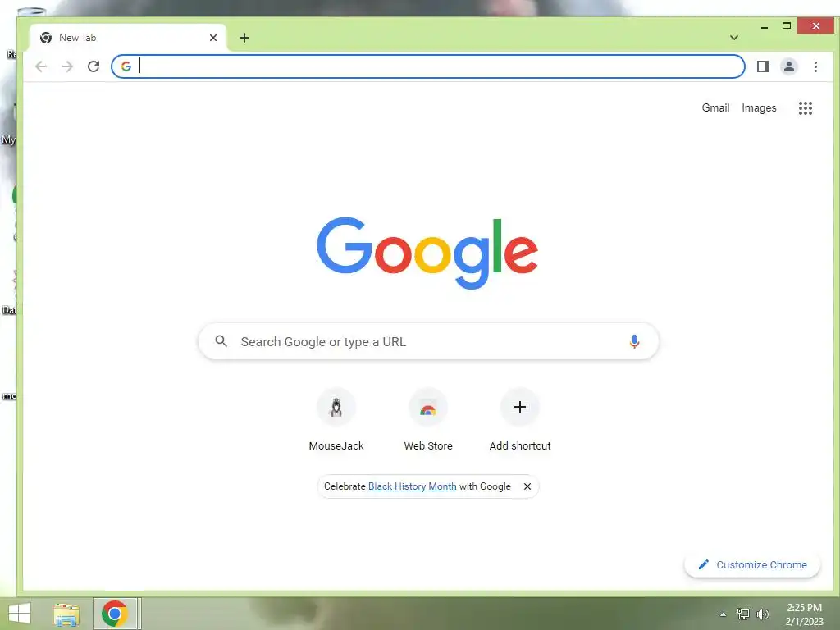Open the Windows Start button
Image resolution: width=840 pixels, height=630 pixels.
[x=20, y=614]
